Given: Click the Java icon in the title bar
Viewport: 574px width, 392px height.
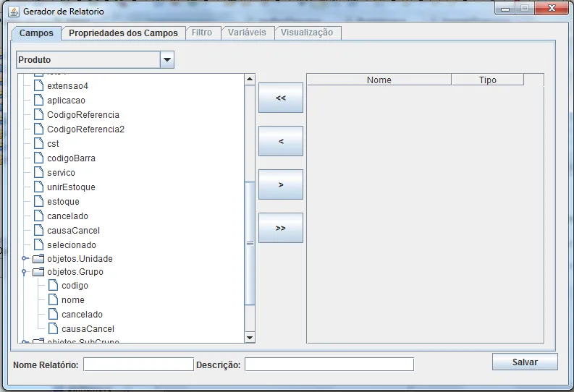Looking at the screenshot, I should click(x=14, y=12).
